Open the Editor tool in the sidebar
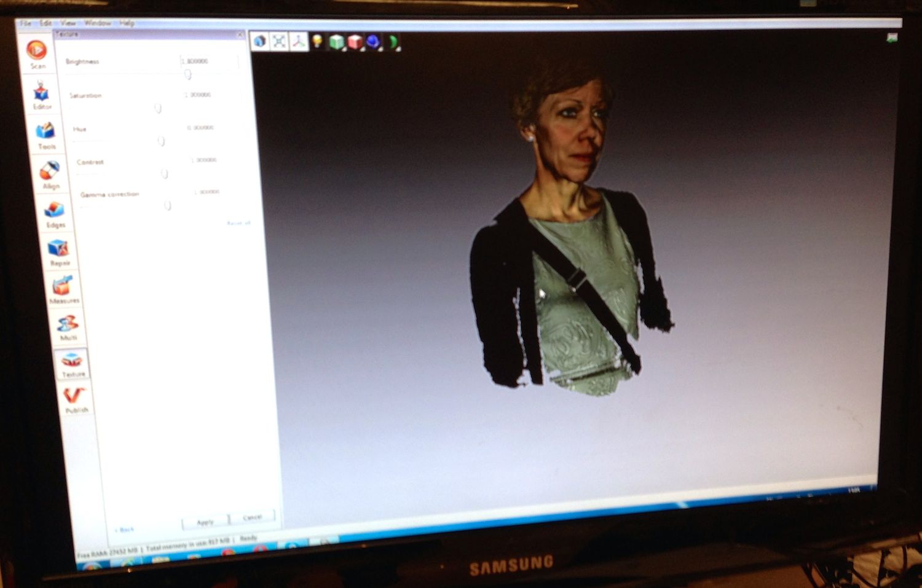Image resolution: width=922 pixels, height=588 pixels. pos(41,94)
